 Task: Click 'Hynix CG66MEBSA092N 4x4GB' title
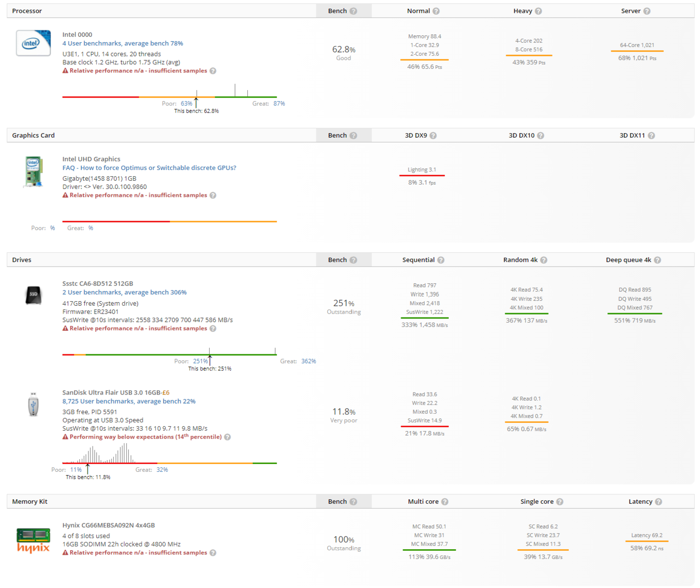[x=108, y=525]
